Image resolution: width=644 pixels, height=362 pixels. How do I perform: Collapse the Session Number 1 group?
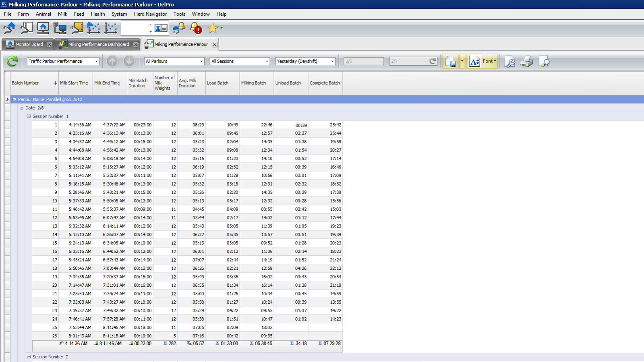29,116
